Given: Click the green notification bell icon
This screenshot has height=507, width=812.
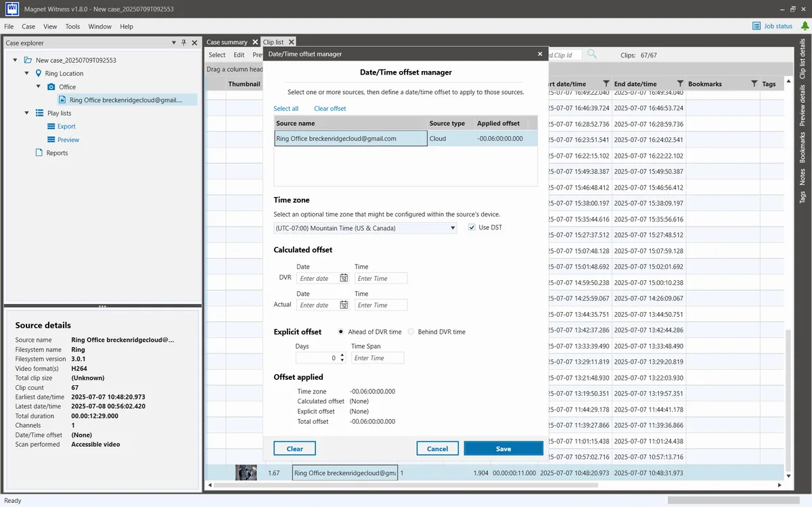Looking at the screenshot, I should [x=805, y=26].
